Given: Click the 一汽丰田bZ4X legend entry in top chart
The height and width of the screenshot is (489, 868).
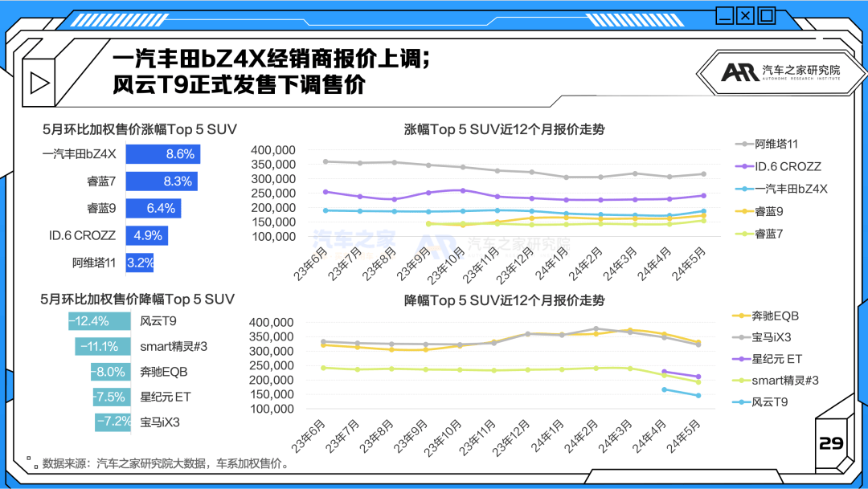Looking at the screenshot, I should (782, 189).
